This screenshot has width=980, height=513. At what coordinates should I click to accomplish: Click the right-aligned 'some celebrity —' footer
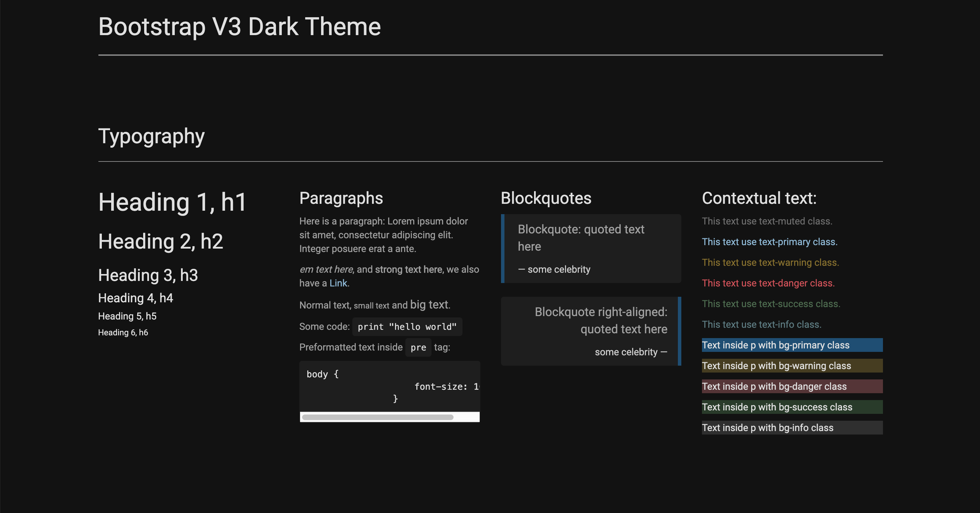point(631,352)
